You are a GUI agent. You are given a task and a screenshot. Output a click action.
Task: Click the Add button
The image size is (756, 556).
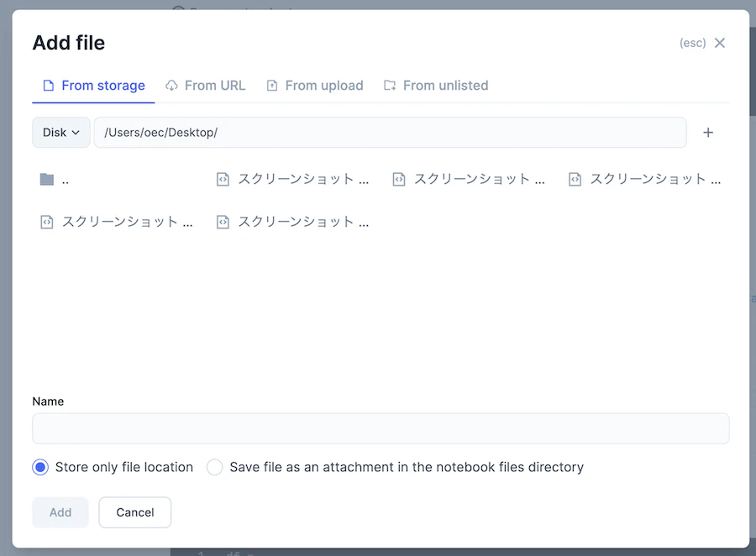pyautogui.click(x=60, y=512)
